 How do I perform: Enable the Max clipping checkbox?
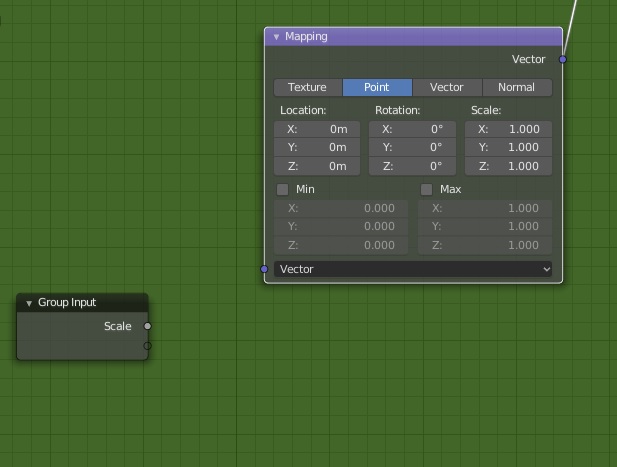click(427, 190)
